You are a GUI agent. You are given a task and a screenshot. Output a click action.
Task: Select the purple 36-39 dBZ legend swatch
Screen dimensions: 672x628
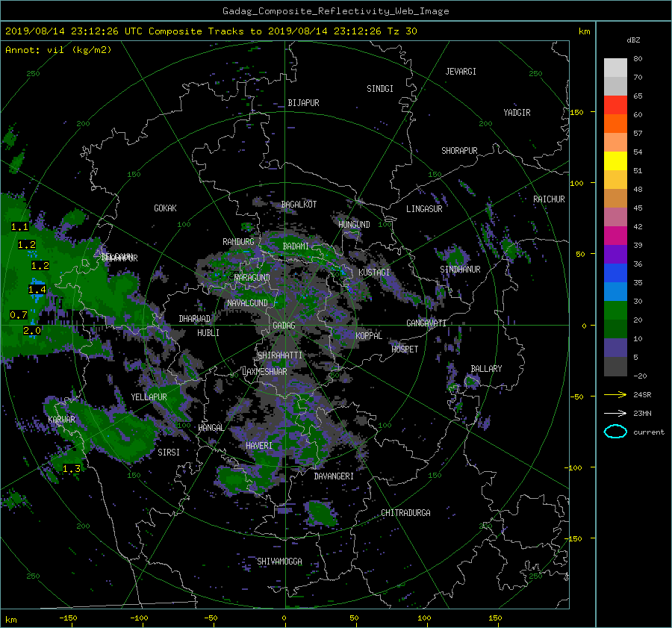click(x=615, y=255)
